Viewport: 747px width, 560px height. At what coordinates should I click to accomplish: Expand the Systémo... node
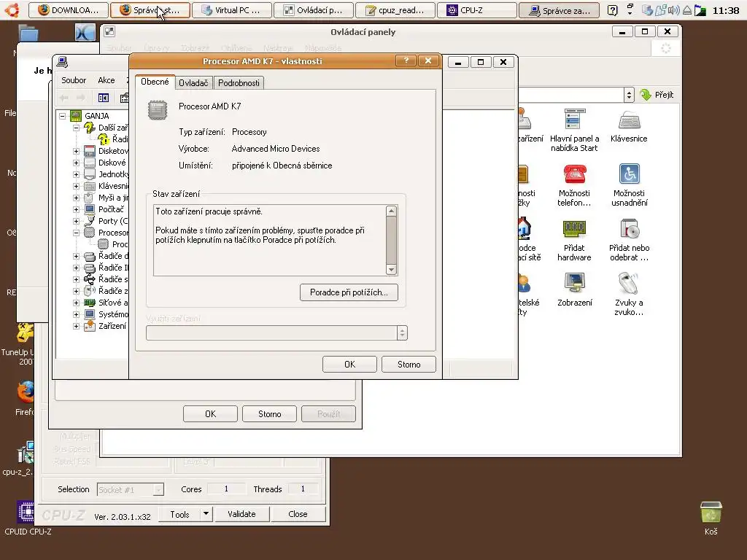click(x=76, y=314)
